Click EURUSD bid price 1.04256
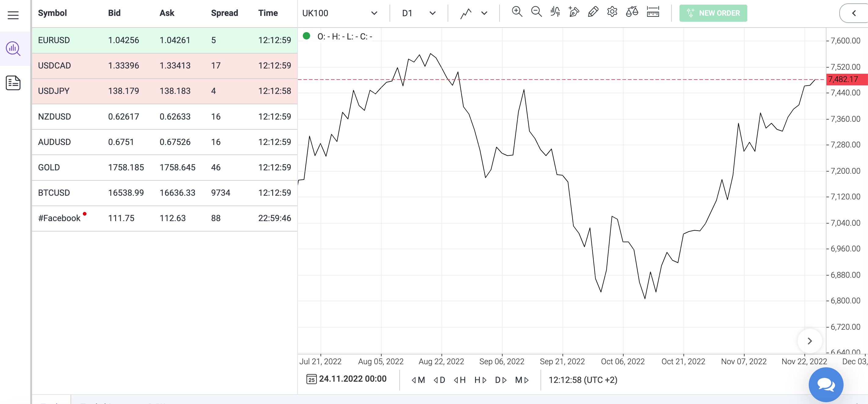 coord(123,40)
